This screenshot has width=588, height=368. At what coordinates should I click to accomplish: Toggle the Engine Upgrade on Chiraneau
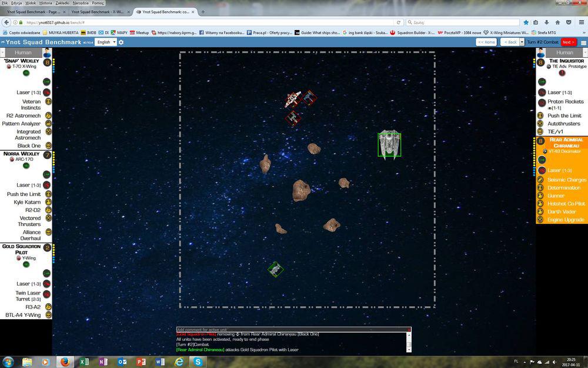(x=540, y=220)
